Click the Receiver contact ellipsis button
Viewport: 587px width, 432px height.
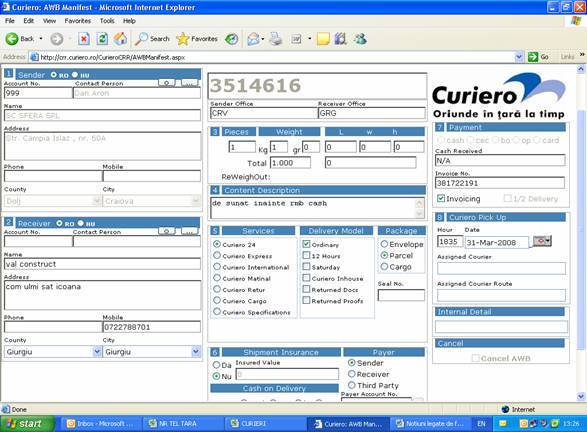(x=190, y=231)
